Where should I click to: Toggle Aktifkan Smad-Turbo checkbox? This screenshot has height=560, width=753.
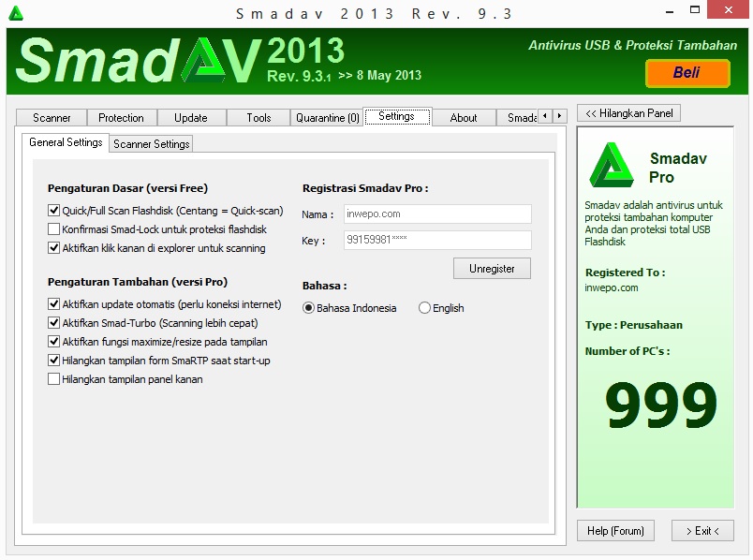point(53,323)
